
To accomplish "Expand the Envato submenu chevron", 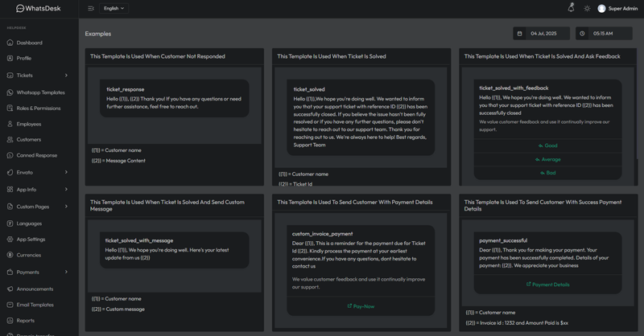I will pyautogui.click(x=66, y=172).
